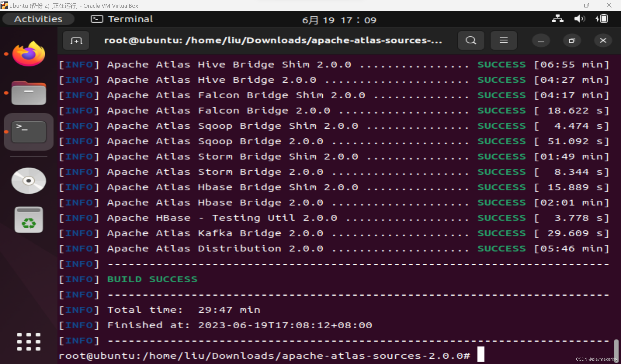
Task: Click the Apache Atlas Hive Bridge Shim line
Action: (x=334, y=64)
